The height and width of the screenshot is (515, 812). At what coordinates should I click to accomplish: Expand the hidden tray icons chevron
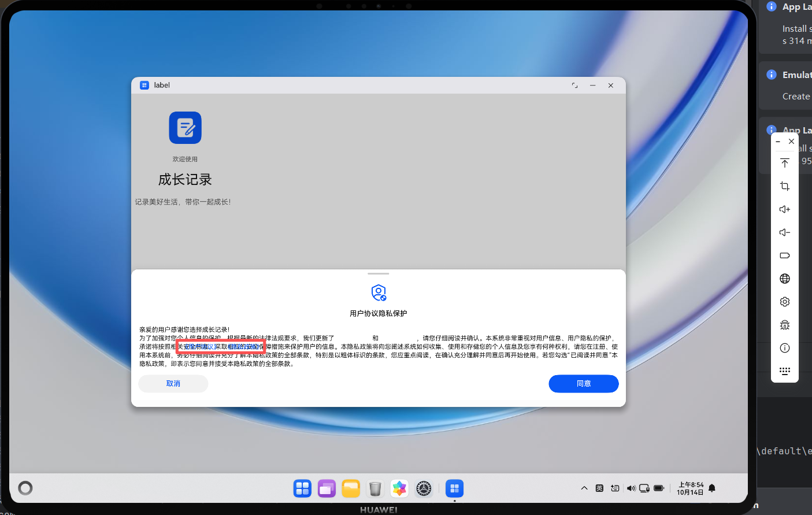584,488
